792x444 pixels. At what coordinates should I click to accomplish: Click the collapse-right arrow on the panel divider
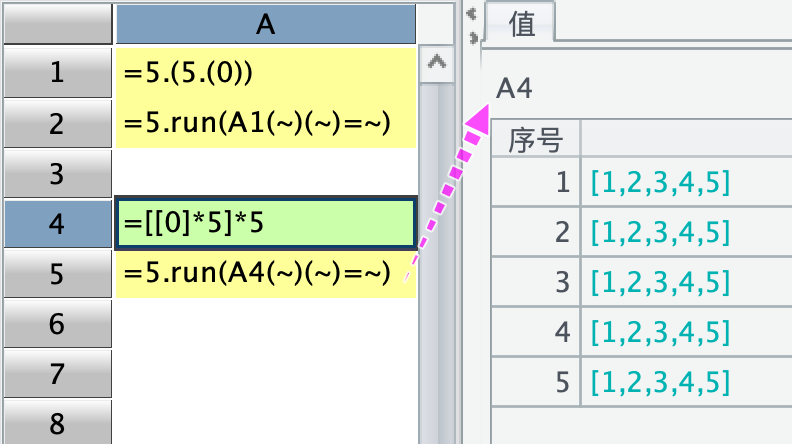point(473,38)
